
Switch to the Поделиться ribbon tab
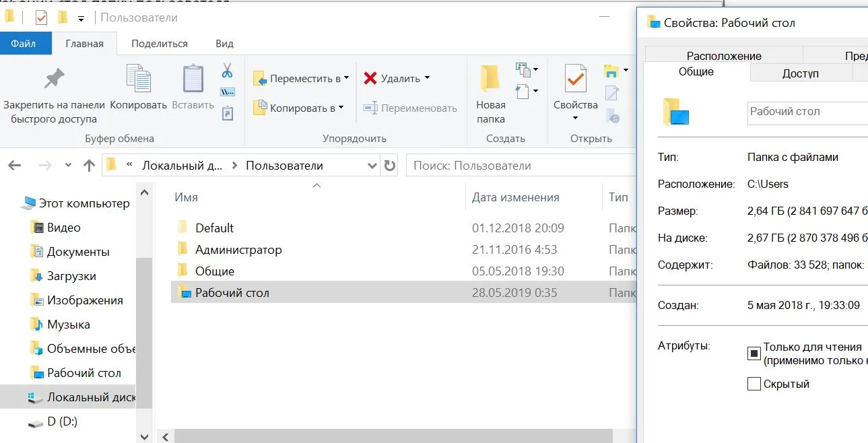click(160, 43)
